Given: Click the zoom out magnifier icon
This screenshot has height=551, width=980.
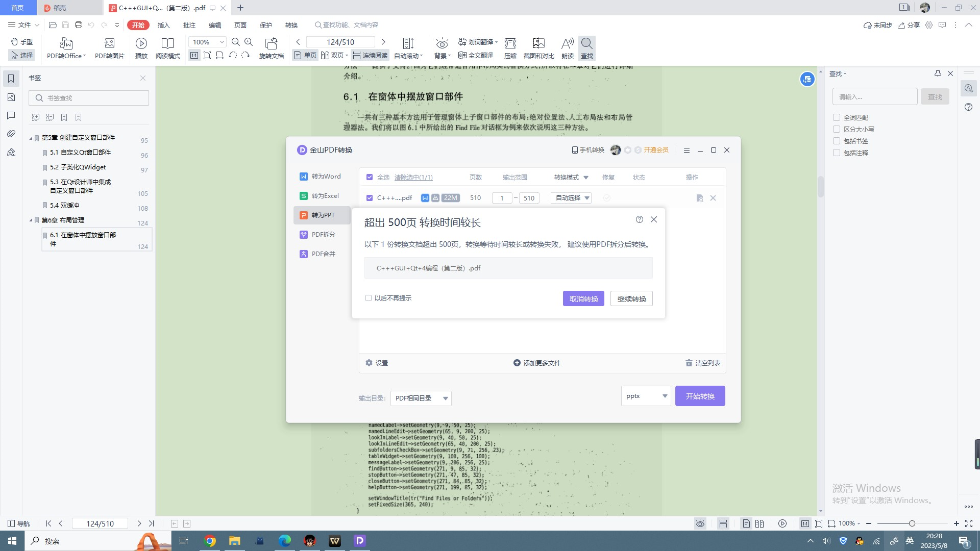Looking at the screenshot, I should pyautogui.click(x=235, y=42).
